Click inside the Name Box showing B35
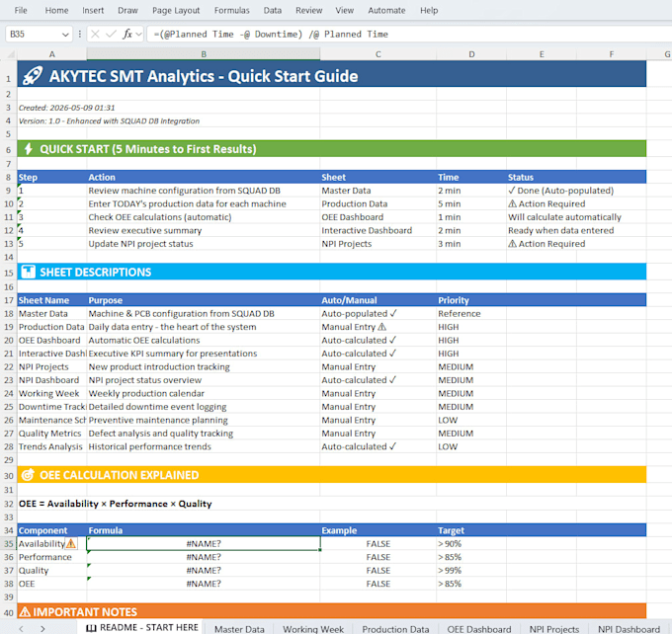Viewport: 672px width, 634px height. tap(34, 35)
